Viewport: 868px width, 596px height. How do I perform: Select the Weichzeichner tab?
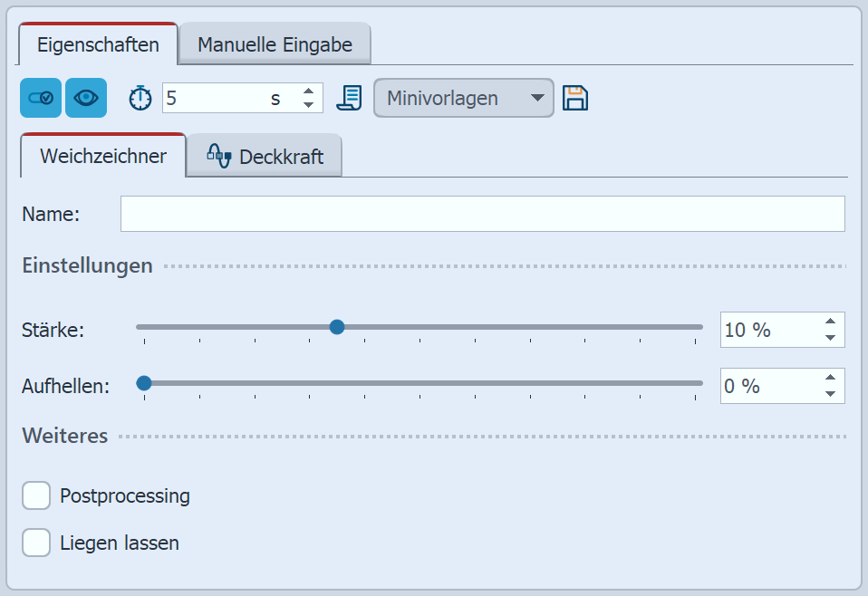[103, 156]
